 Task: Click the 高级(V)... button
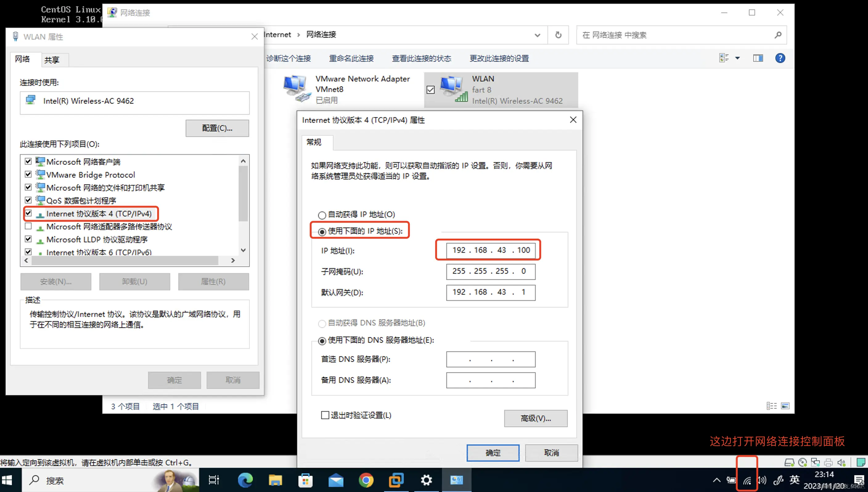coord(535,418)
